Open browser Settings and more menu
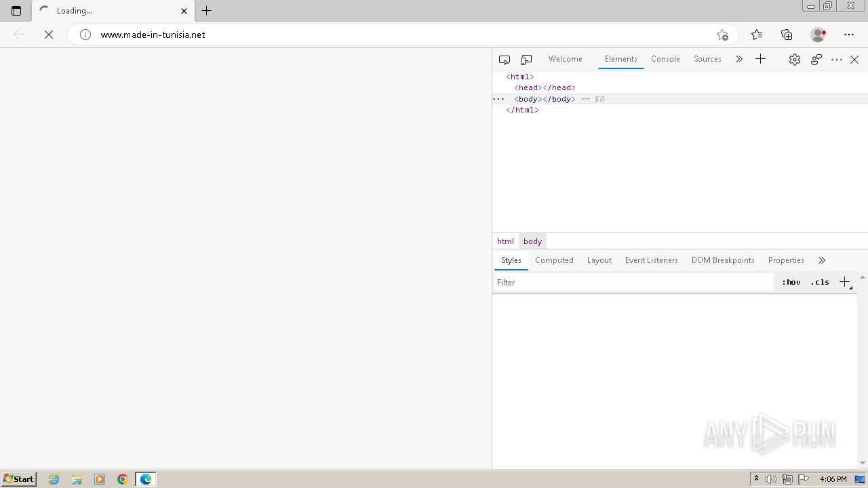Image resolution: width=868 pixels, height=488 pixels. click(849, 35)
